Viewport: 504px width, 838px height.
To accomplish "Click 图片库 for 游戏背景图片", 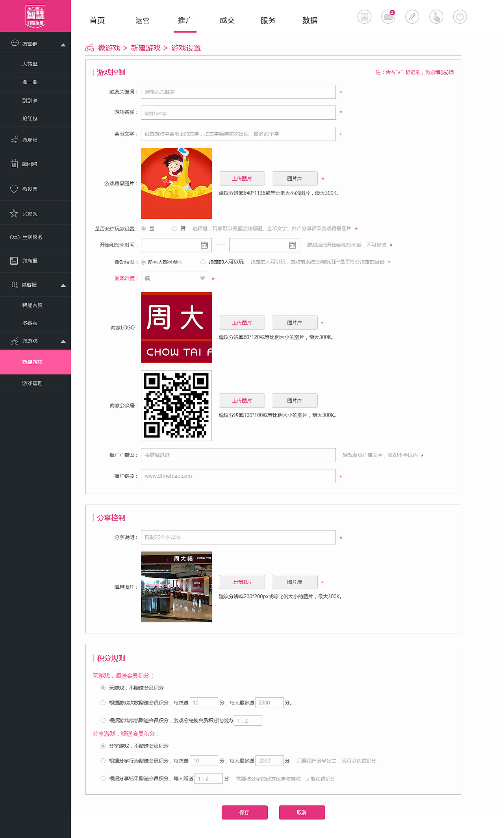I will (x=295, y=178).
